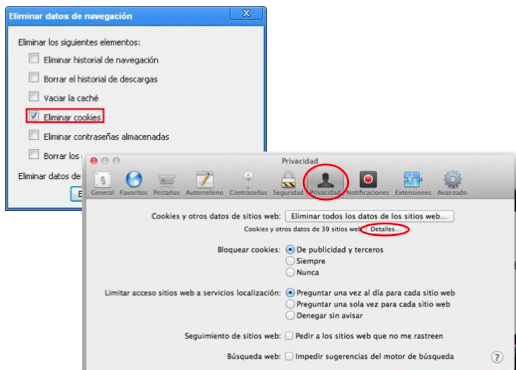Image resolution: width=516 pixels, height=370 pixels.
Task: Select the Seguridad padlock icon
Action: 288,183
